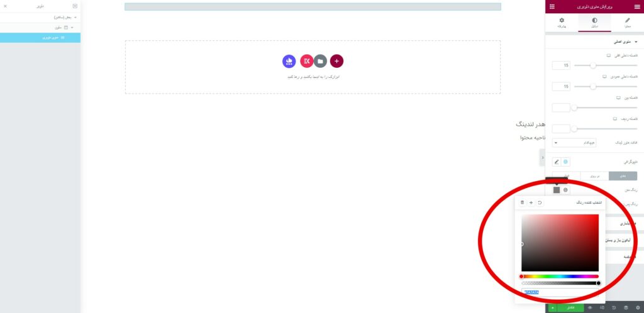
Task: Clear color with the trash icon
Action: tap(523, 202)
